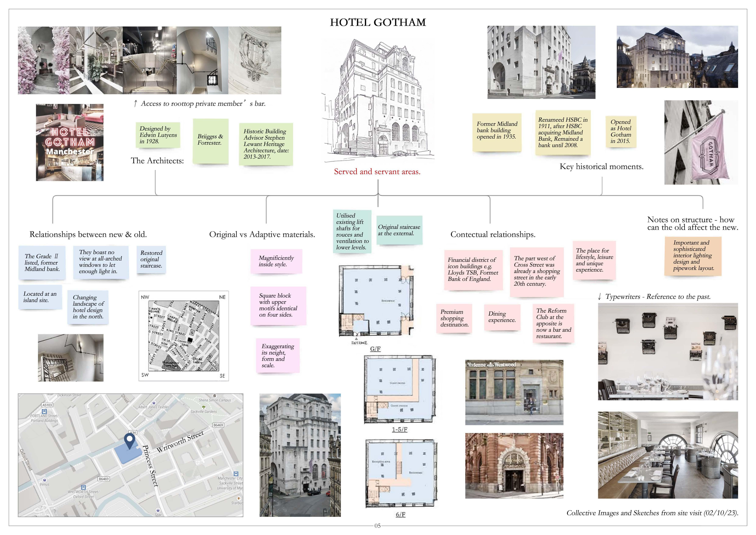The image size is (756, 535).
Task: Click the underlined 1-5/F floor plan label
Action: coord(399,430)
